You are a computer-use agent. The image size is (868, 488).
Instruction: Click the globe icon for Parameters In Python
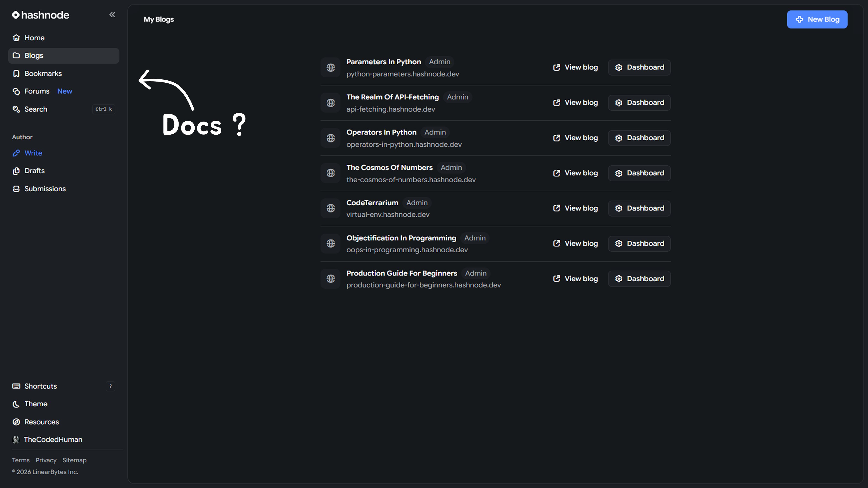click(330, 68)
